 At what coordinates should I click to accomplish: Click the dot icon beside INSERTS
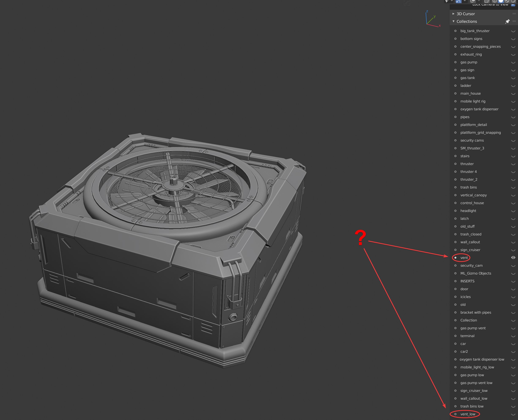point(455,281)
